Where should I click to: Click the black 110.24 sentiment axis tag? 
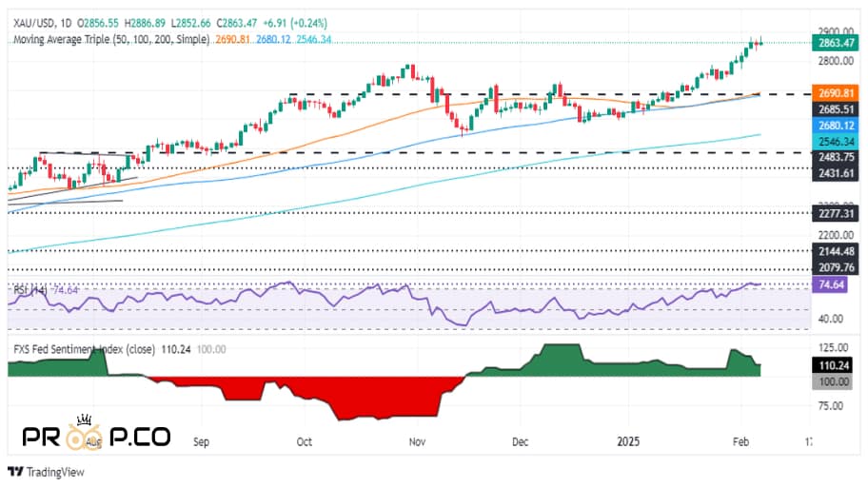point(832,365)
